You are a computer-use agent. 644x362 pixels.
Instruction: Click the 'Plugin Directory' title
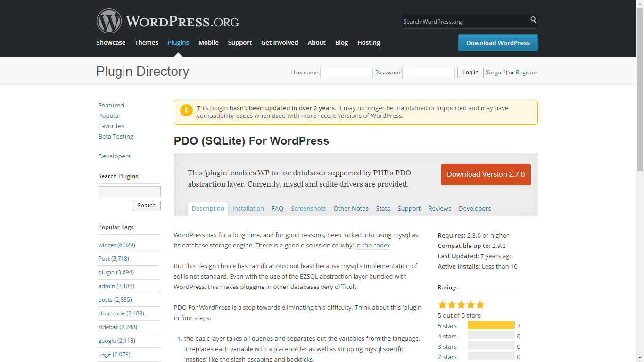point(142,72)
